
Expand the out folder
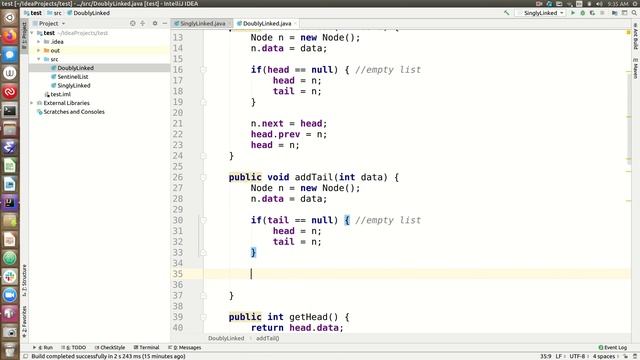pos(39,51)
